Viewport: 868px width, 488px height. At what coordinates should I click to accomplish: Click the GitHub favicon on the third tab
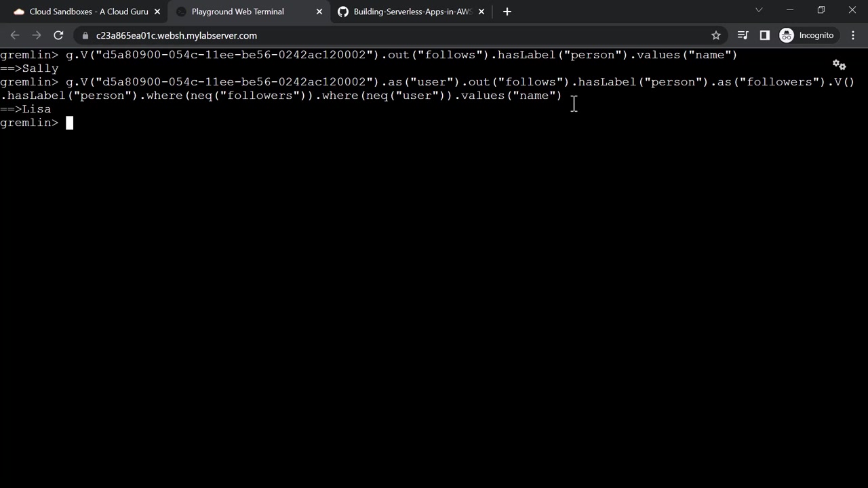343,12
